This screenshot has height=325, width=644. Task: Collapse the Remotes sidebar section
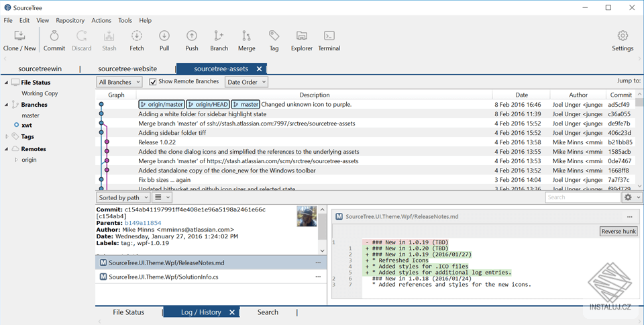point(6,149)
